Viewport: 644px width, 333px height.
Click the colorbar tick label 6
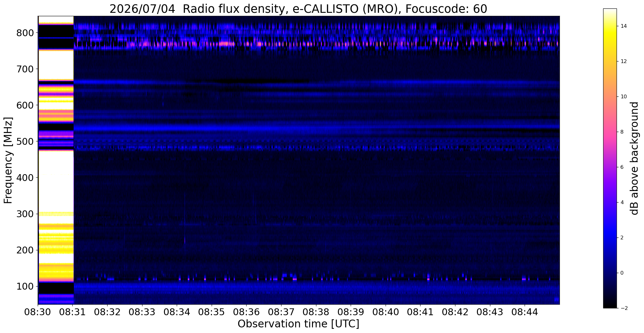pyautogui.click(x=622, y=167)
